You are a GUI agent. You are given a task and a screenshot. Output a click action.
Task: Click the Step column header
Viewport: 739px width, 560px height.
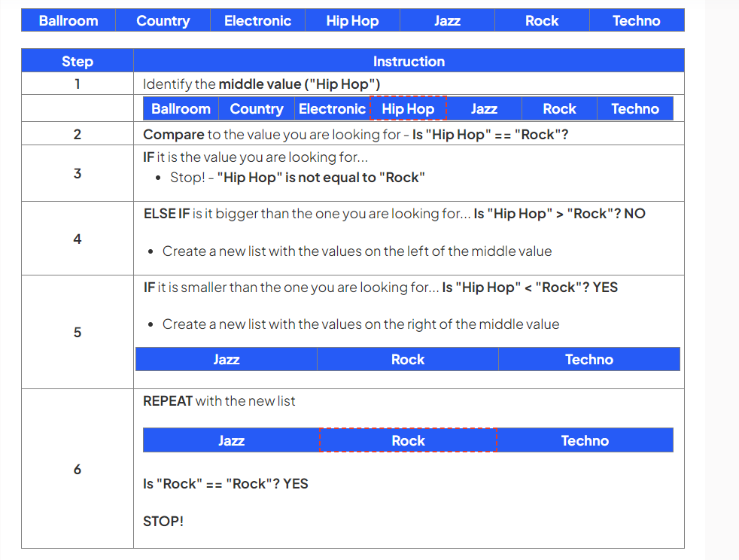point(78,61)
